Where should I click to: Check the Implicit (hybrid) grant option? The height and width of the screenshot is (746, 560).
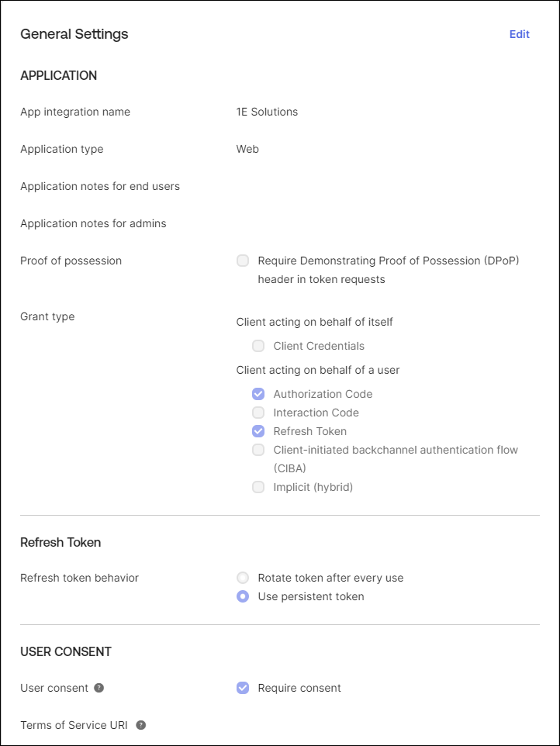click(258, 487)
